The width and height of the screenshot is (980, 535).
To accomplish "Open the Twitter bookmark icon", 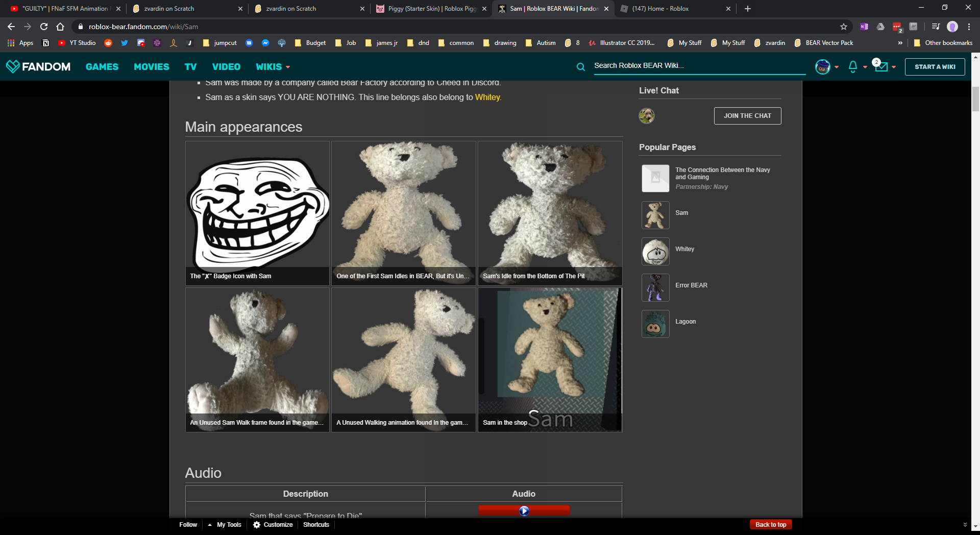I will [125, 43].
